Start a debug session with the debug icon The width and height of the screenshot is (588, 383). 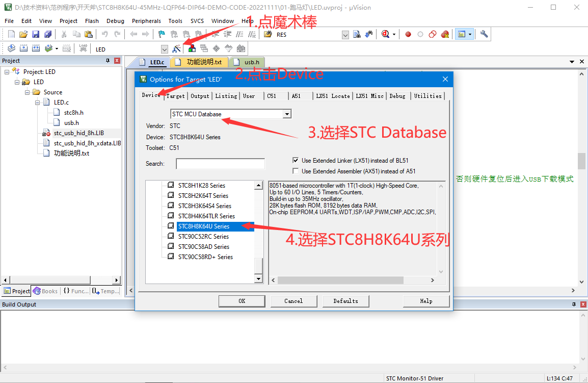click(x=385, y=34)
